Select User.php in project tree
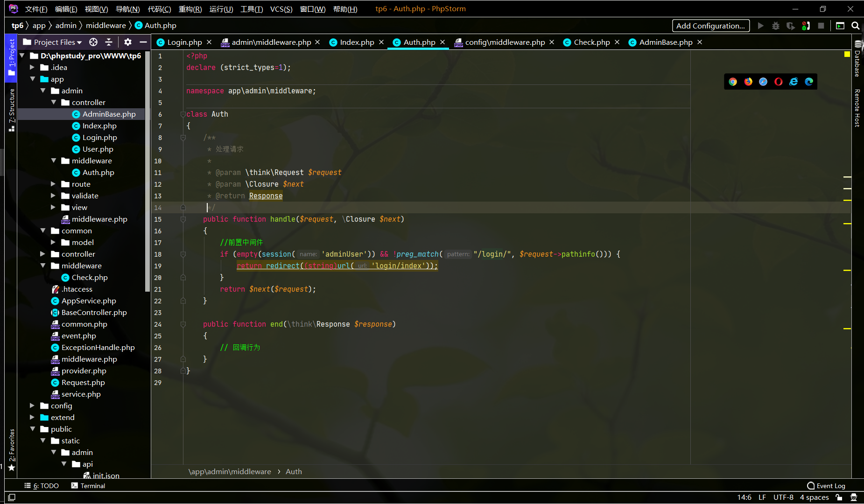This screenshot has width=864, height=504. pyautogui.click(x=98, y=149)
